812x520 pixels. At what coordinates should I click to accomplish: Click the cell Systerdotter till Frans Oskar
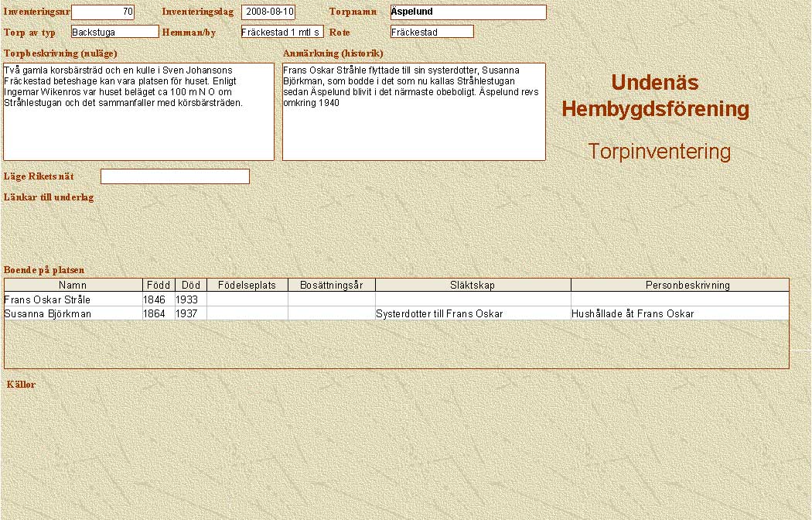473,313
